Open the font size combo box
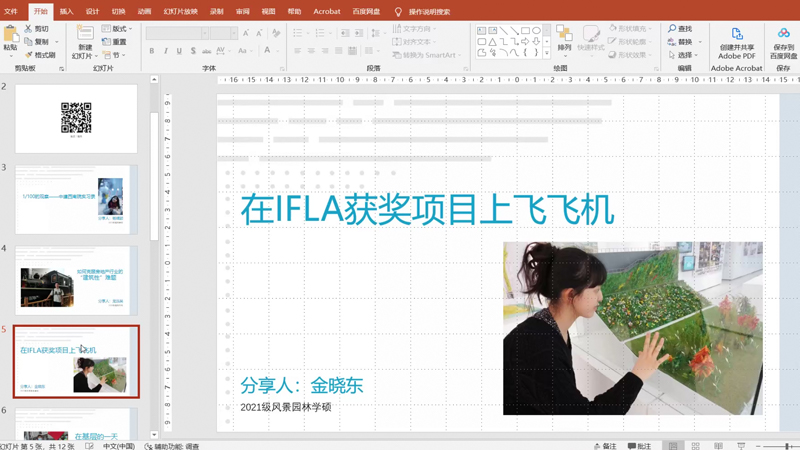This screenshot has width=800, height=450. [x=223, y=33]
